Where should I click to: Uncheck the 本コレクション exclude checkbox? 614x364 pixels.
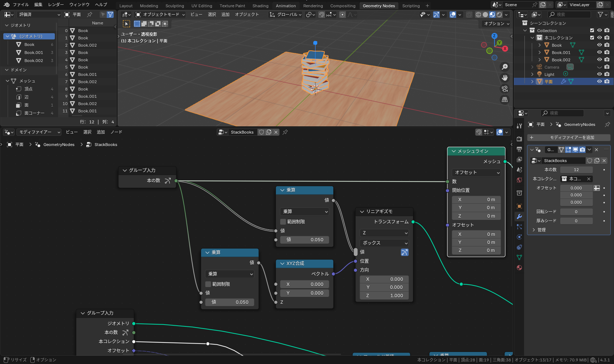592,38
